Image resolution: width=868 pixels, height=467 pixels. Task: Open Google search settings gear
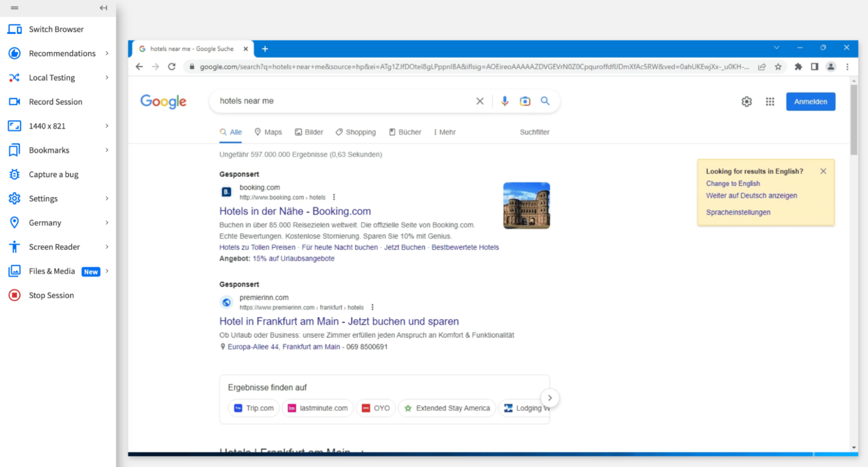(747, 101)
